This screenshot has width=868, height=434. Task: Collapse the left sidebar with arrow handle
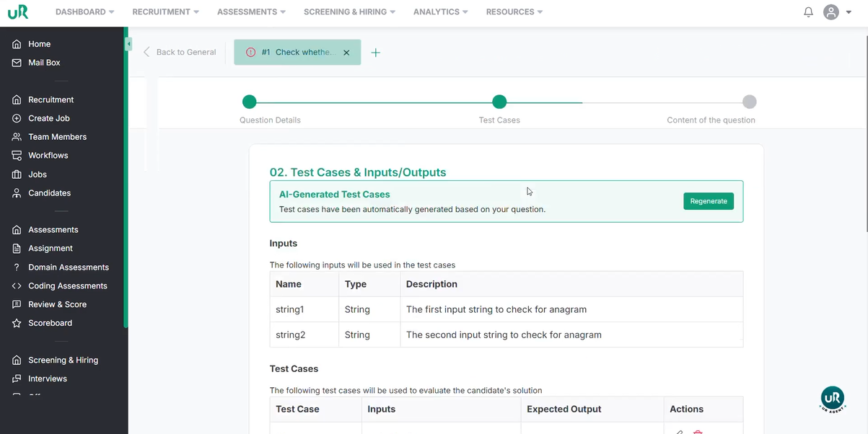[128, 44]
